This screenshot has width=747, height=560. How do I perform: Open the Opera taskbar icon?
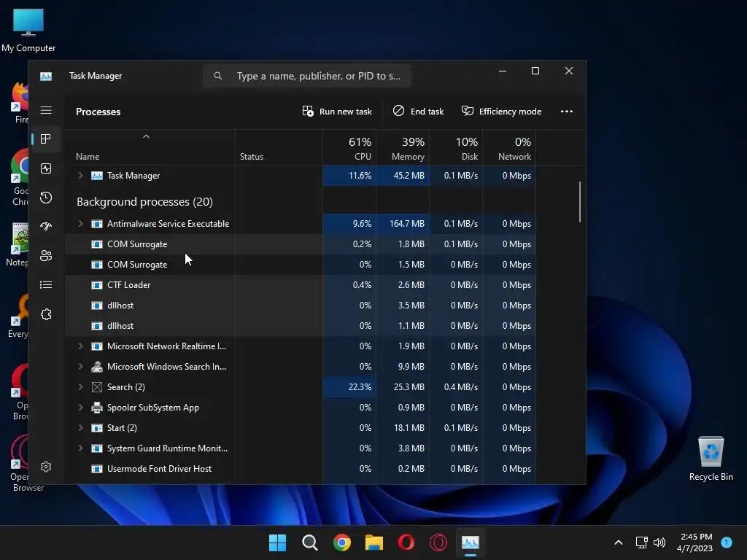(x=406, y=542)
